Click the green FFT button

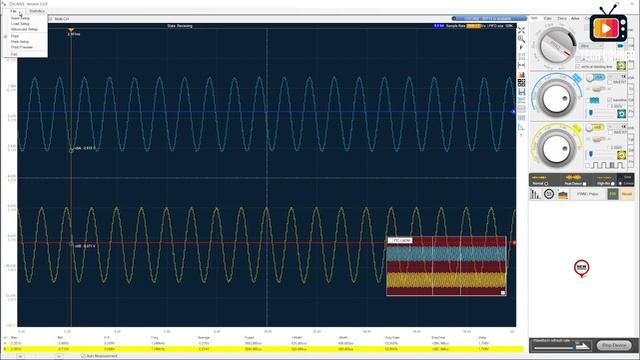pyautogui.click(x=613, y=194)
